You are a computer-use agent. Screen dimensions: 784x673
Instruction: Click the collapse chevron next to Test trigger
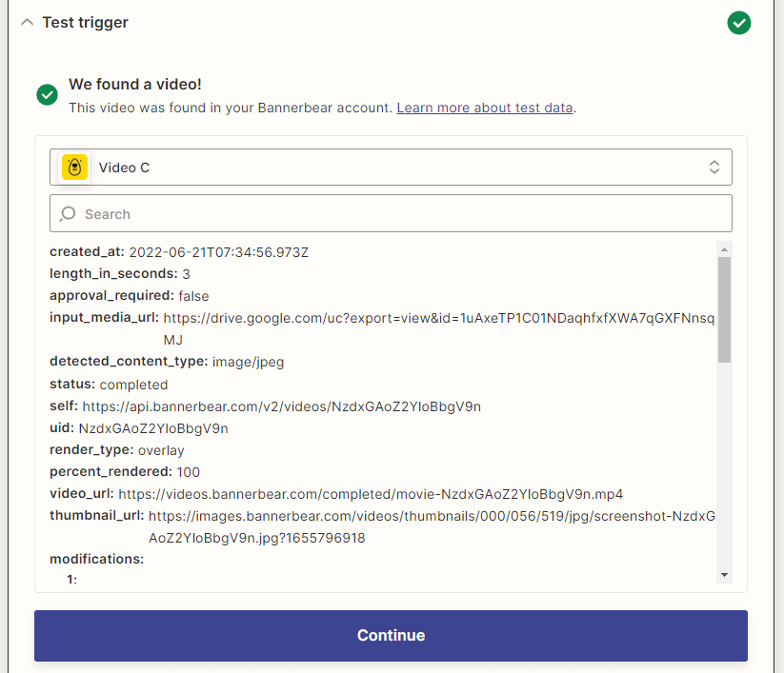pos(27,21)
